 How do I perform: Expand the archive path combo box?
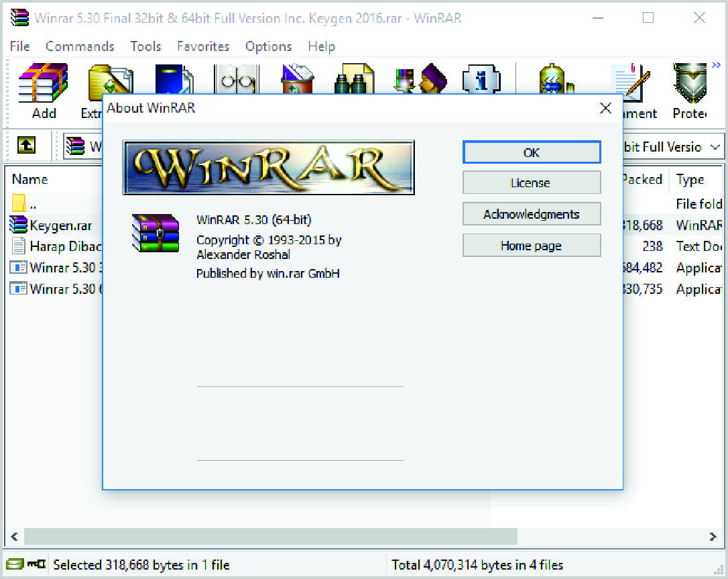(x=715, y=147)
